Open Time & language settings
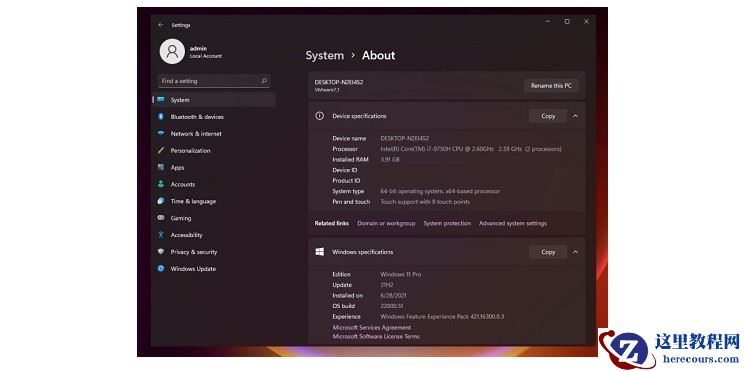Image resolution: width=745 pixels, height=371 pixels. 193,201
